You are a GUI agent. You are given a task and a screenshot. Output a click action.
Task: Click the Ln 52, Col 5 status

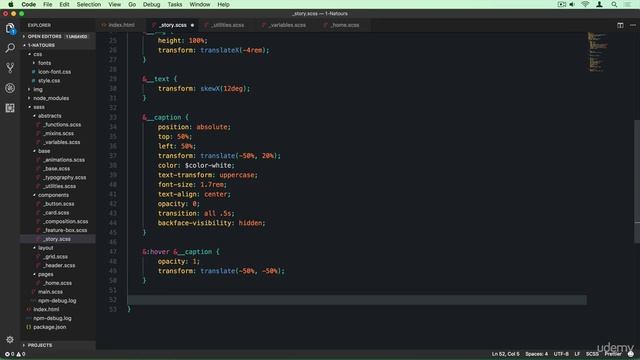click(506, 354)
